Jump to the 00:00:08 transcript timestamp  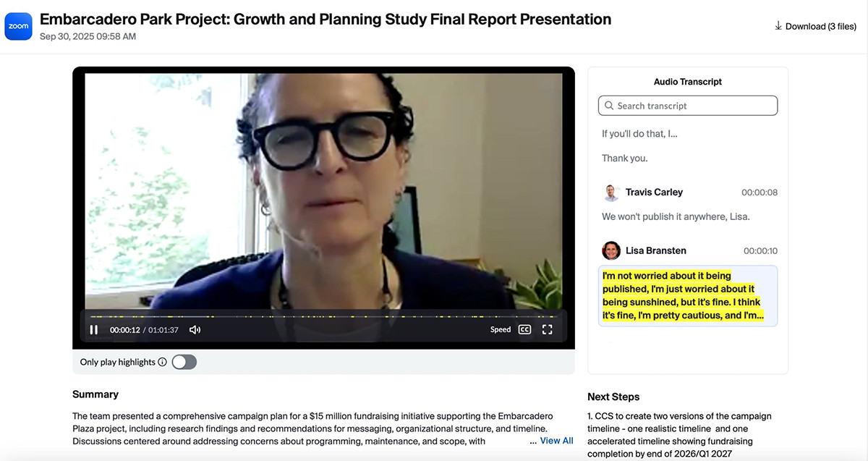(759, 193)
